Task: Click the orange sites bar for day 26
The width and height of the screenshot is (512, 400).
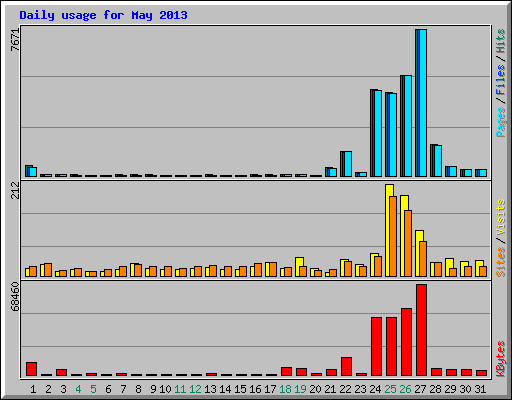Action: tap(408, 243)
